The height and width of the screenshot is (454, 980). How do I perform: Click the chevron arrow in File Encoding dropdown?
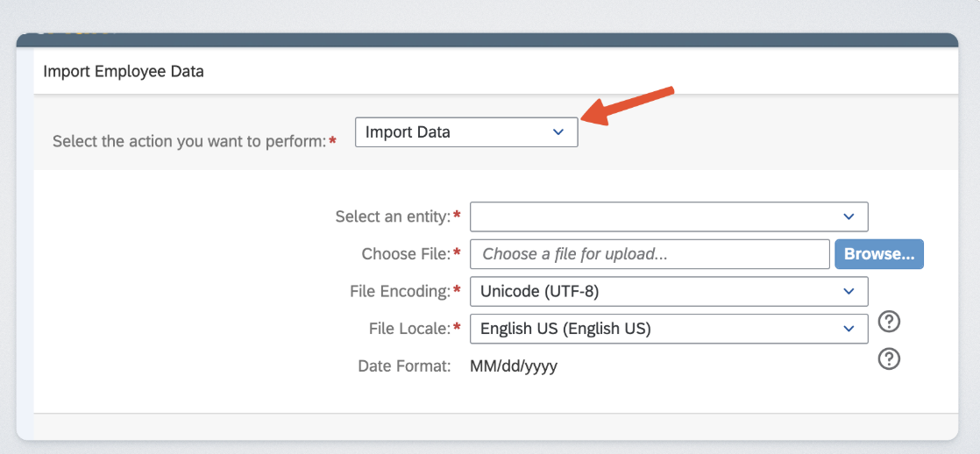click(x=848, y=291)
